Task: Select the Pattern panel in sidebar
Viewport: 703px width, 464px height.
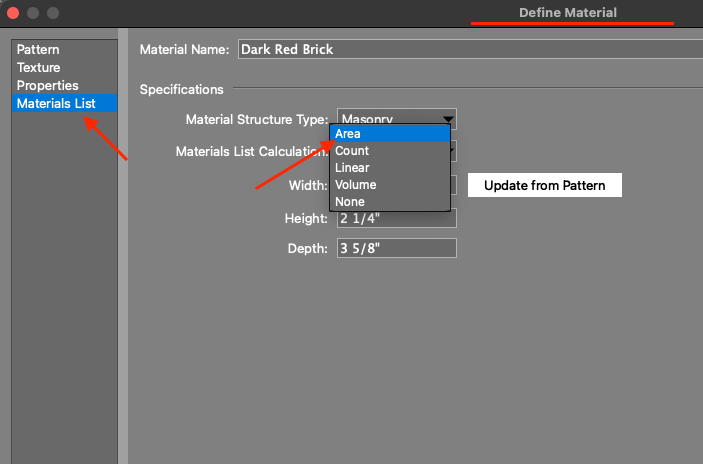Action: (38, 49)
